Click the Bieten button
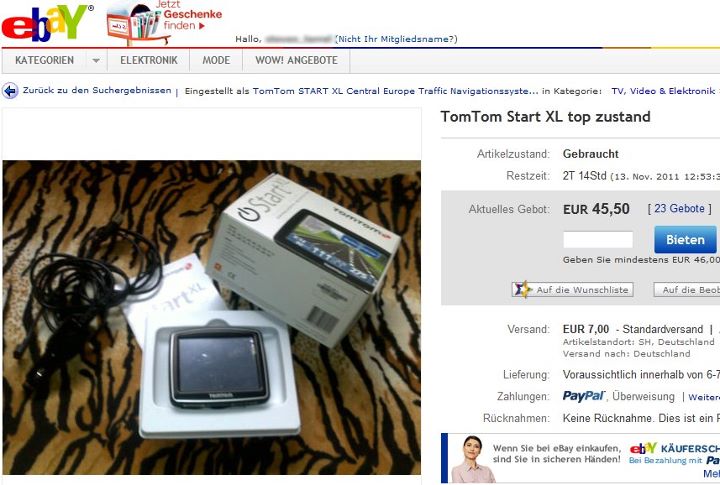 pyautogui.click(x=685, y=240)
